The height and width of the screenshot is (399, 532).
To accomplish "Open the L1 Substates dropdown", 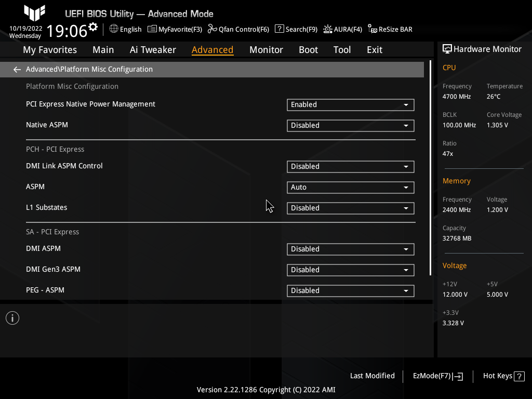I will pyautogui.click(x=350, y=208).
